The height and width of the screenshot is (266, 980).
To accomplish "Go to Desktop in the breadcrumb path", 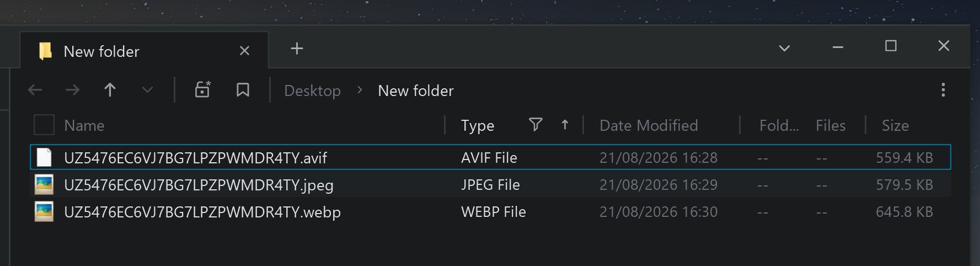I will pos(312,91).
